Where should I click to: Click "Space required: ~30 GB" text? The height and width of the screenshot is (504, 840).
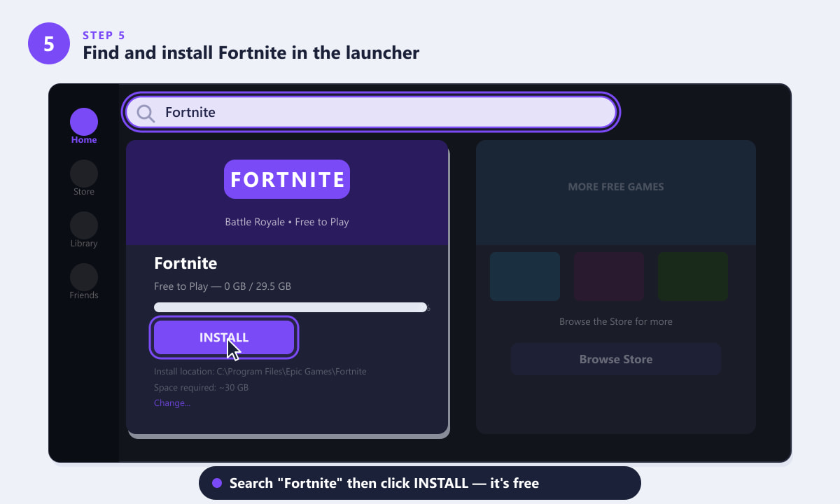(x=201, y=387)
